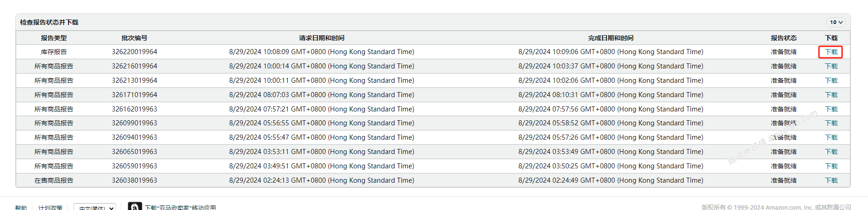The height and width of the screenshot is (210, 868).
Task: Click the 请求日期和时间 column header
Action: point(321,38)
